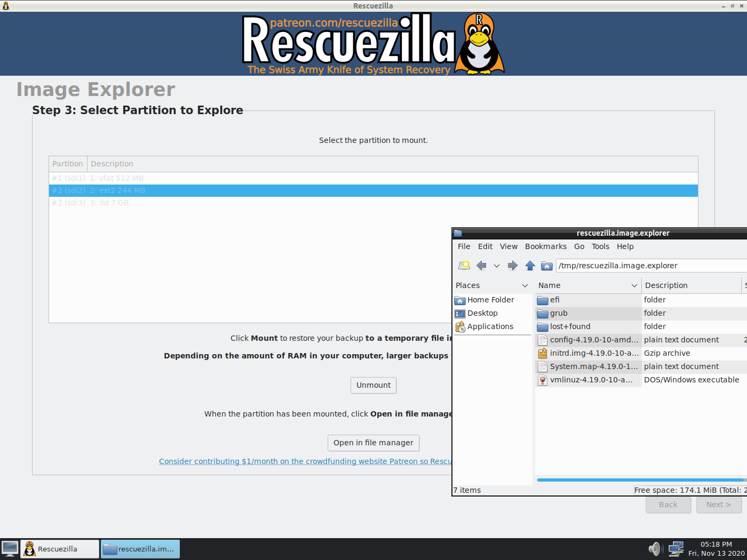Open the navigation history dropdown beside back arrow
The height and width of the screenshot is (560, 747).
pyautogui.click(x=496, y=266)
